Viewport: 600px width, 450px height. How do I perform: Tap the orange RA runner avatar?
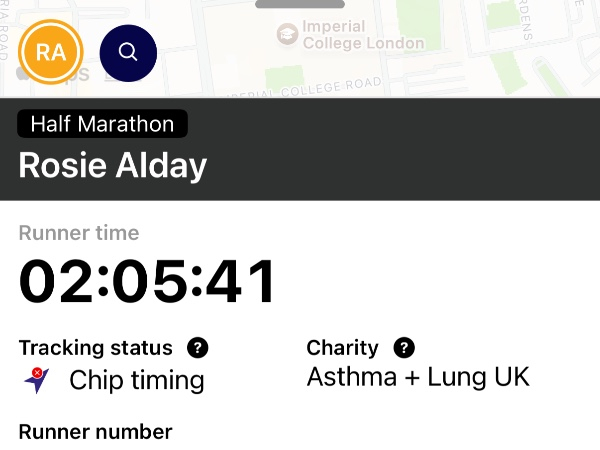(x=51, y=51)
